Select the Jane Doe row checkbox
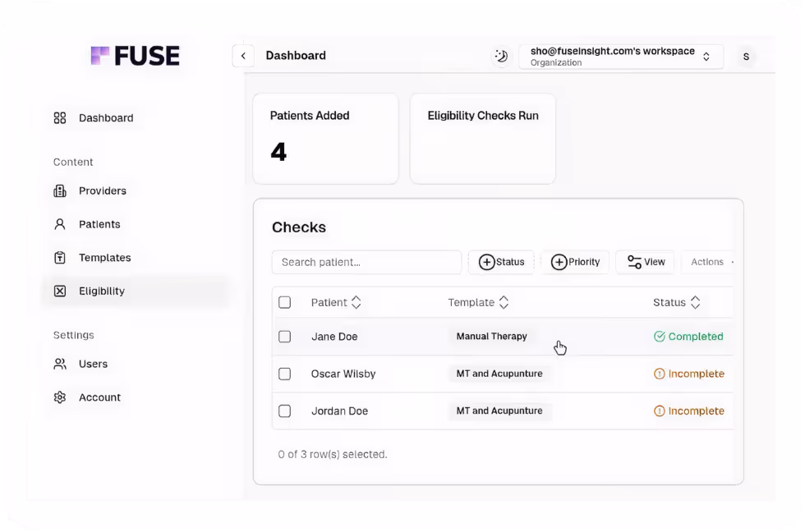 (x=285, y=337)
